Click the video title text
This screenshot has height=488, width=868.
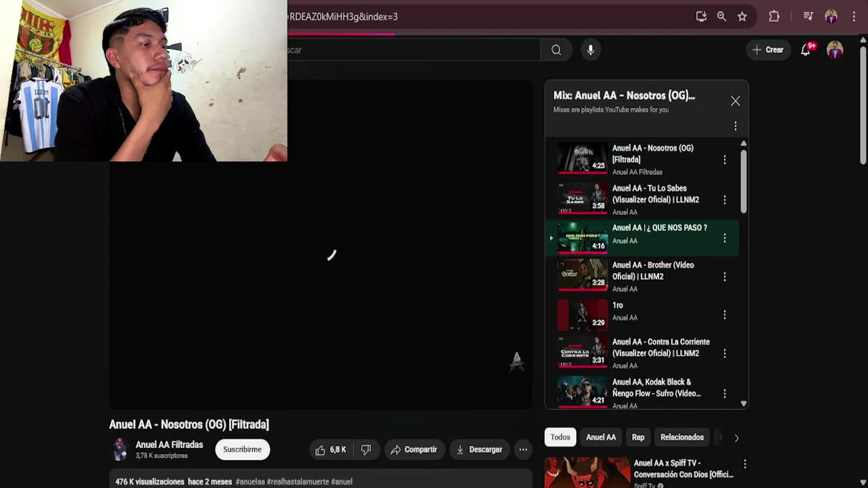189,424
